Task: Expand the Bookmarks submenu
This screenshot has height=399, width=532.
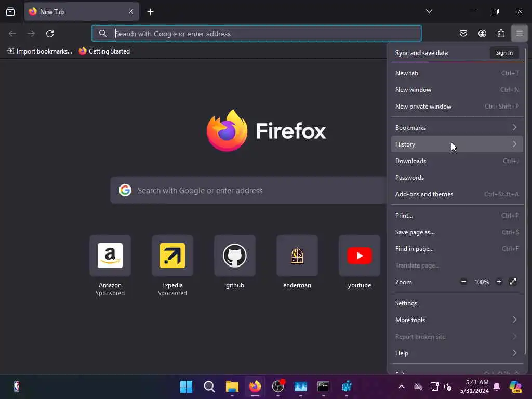Action: pyautogui.click(x=457, y=128)
